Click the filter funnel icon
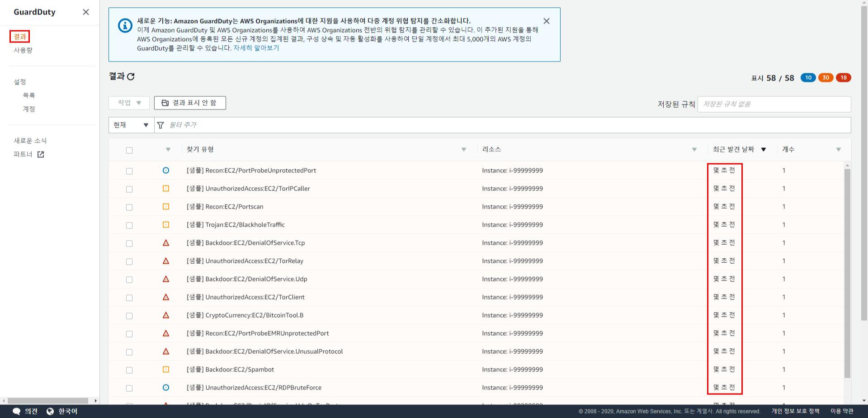 tap(160, 125)
